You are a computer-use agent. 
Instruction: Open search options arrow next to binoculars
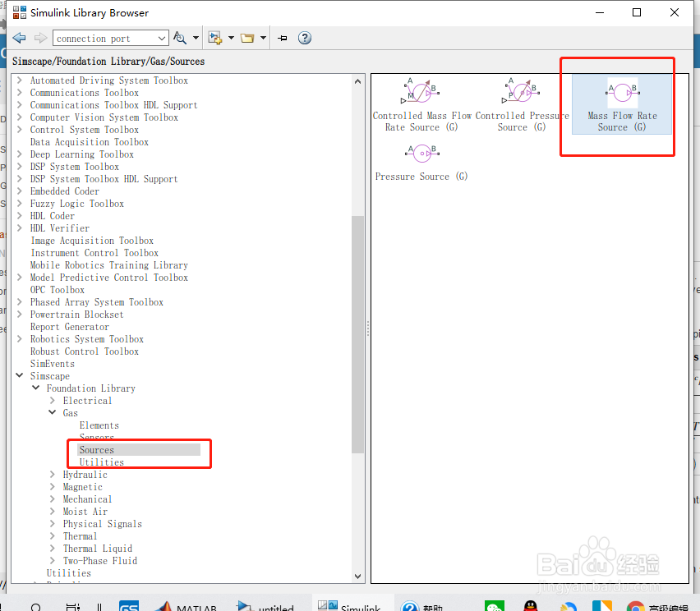coord(196,38)
